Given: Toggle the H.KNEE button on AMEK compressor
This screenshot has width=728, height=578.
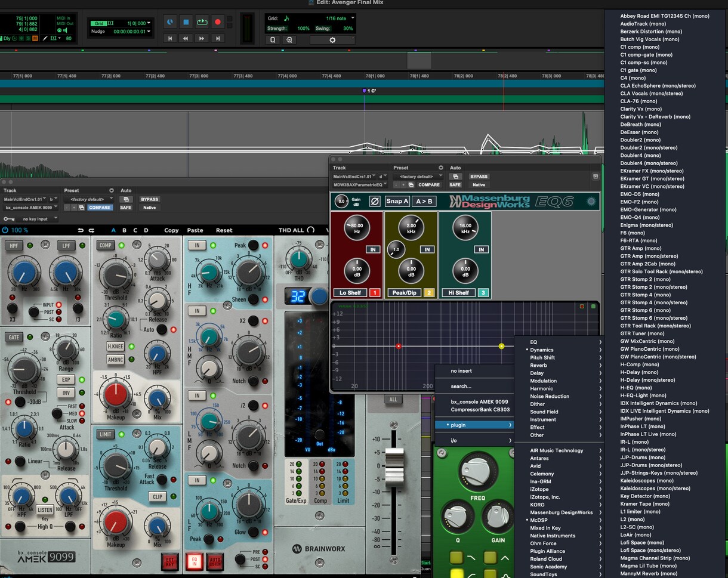Looking at the screenshot, I should coord(115,346).
